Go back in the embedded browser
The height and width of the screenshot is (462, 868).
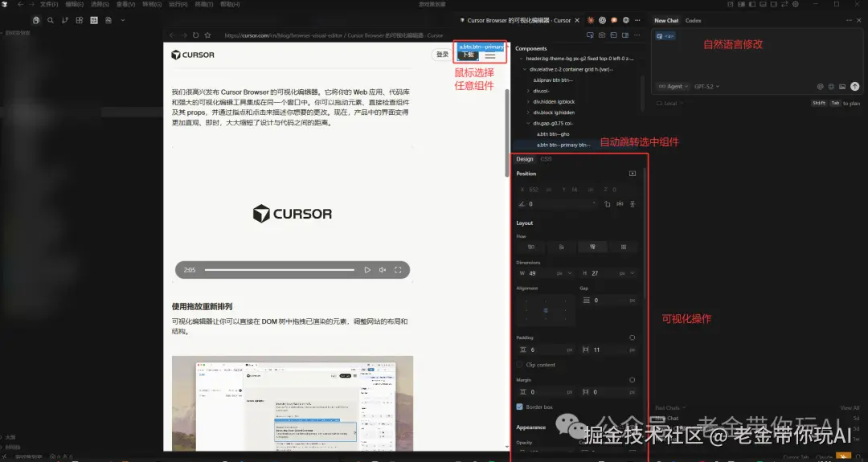tap(172, 35)
